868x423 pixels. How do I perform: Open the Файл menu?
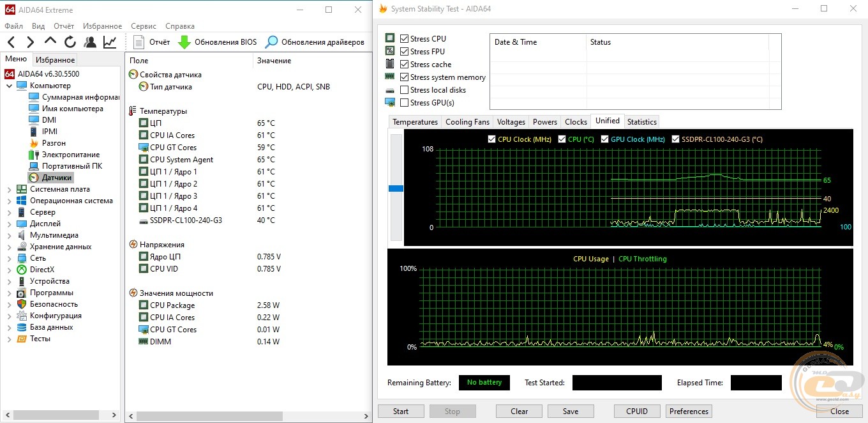(13, 26)
